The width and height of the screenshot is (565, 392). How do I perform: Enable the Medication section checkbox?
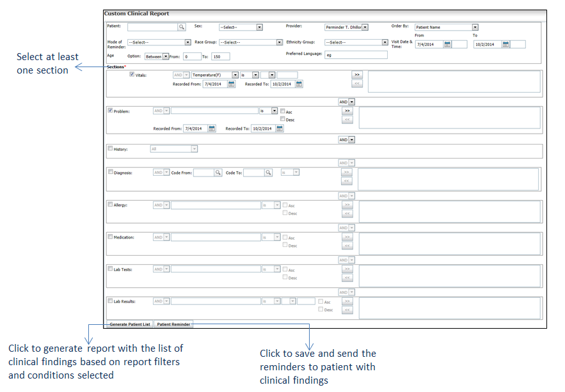(110, 237)
